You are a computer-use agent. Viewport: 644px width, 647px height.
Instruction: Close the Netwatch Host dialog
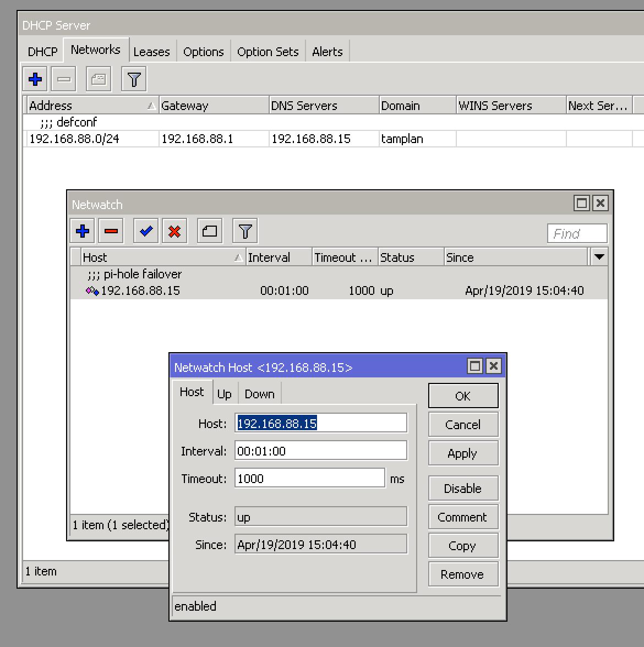[493, 366]
